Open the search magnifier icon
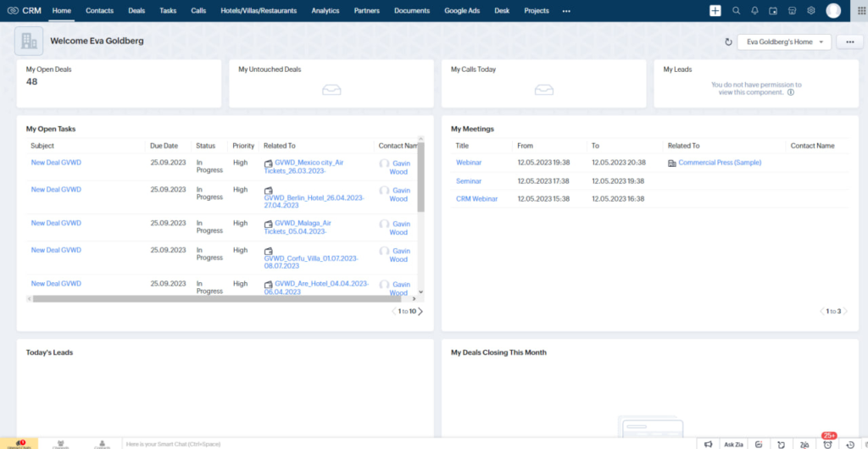The height and width of the screenshot is (449, 868). click(736, 10)
